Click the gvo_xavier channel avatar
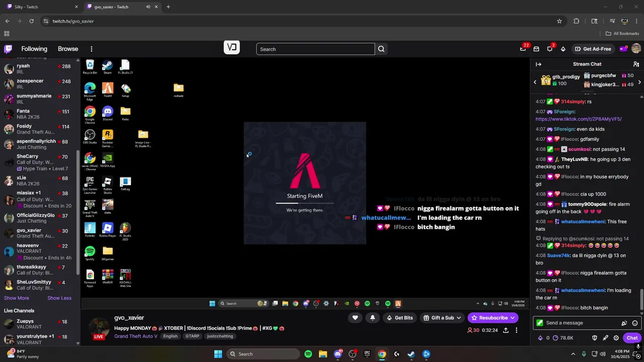644x362 pixels. tap(99, 328)
